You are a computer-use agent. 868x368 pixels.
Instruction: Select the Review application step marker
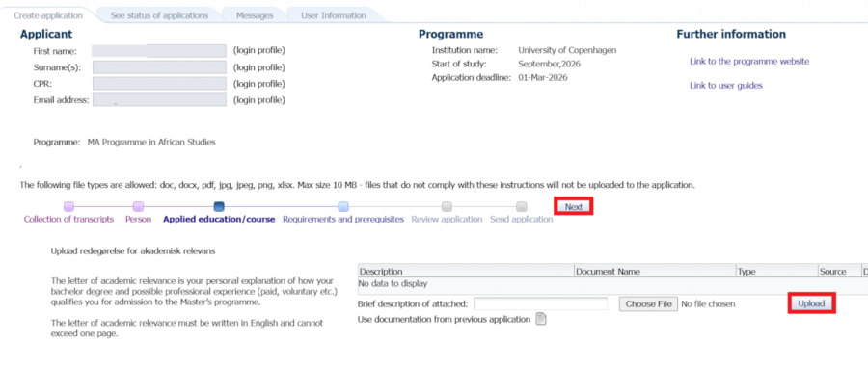tap(447, 207)
